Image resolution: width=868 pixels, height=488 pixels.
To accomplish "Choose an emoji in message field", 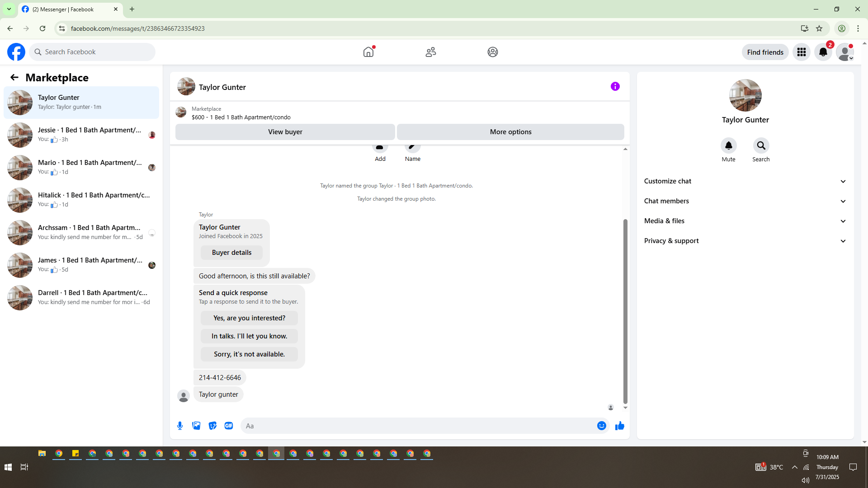I will pyautogui.click(x=601, y=426).
